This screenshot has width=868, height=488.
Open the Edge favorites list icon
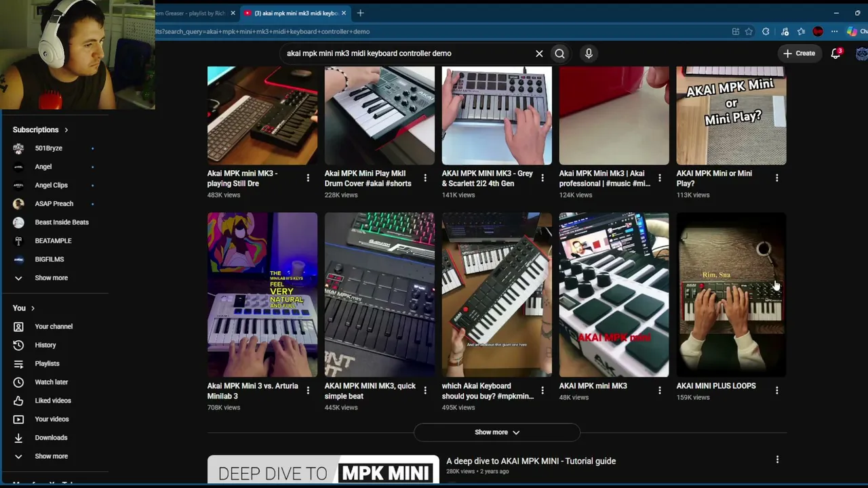(801, 31)
